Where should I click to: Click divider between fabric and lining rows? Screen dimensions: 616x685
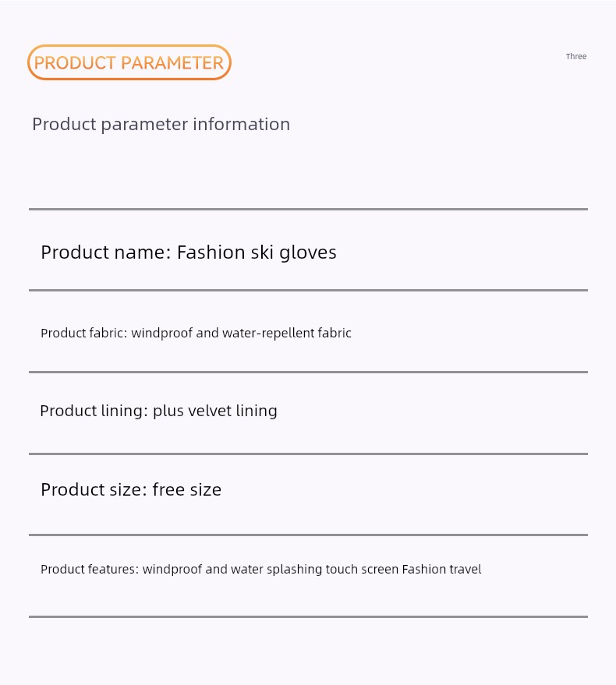(308, 373)
